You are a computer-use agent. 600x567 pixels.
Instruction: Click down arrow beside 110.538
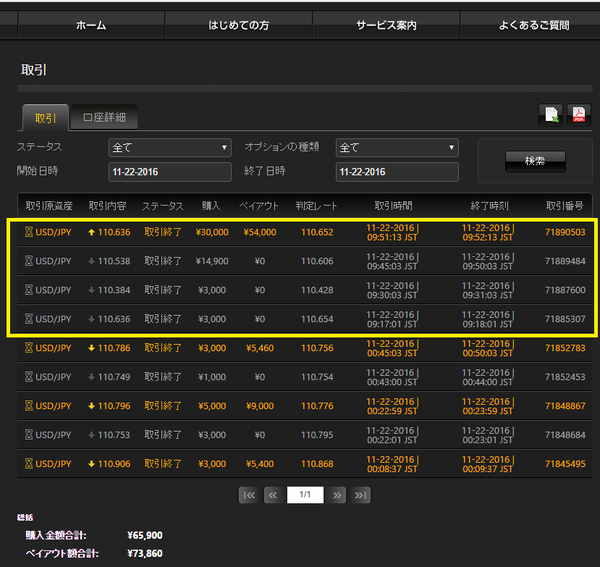click(91, 261)
